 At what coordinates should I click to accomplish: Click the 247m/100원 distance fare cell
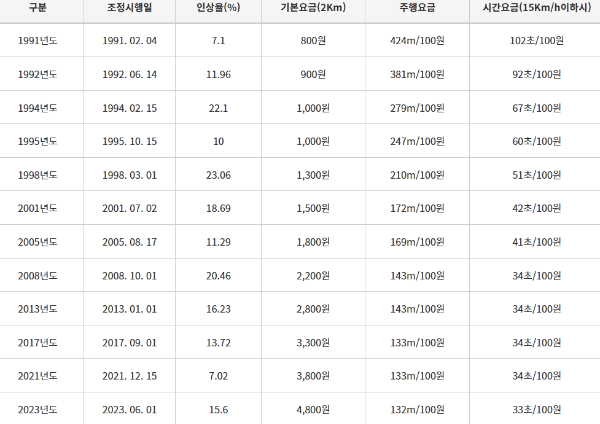pos(417,141)
